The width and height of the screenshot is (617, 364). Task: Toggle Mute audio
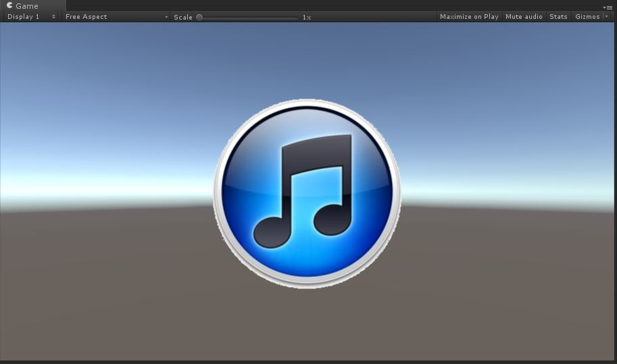tap(524, 16)
